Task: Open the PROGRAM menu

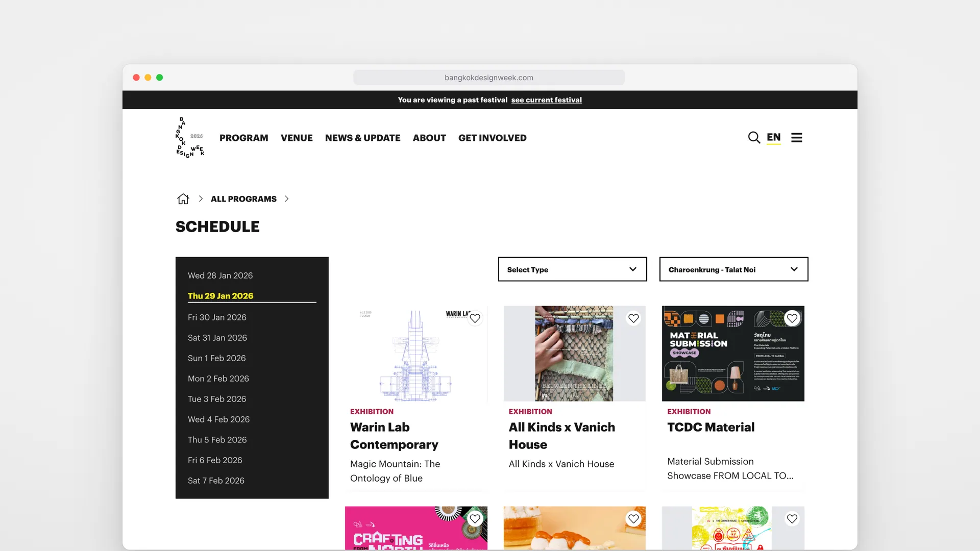Action: point(244,138)
